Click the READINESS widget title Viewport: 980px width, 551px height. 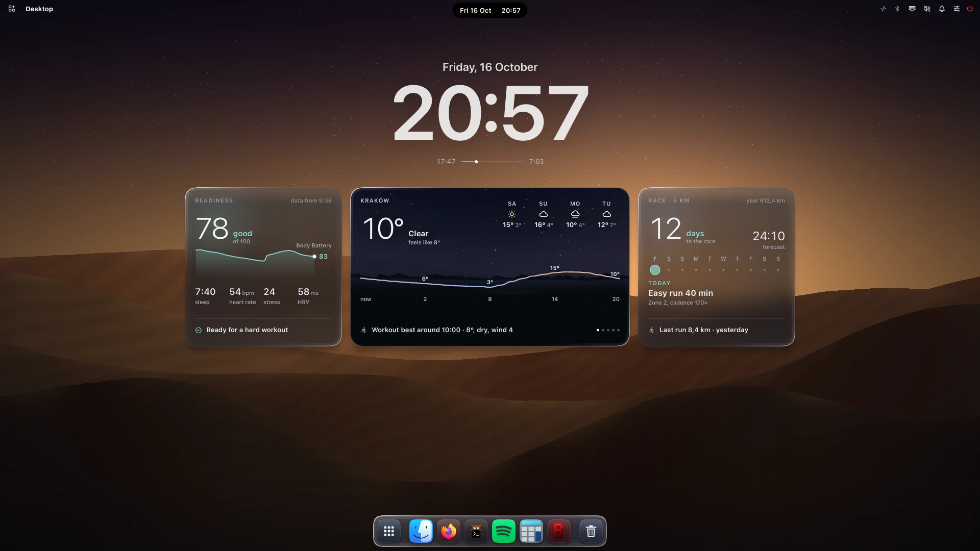(x=214, y=201)
